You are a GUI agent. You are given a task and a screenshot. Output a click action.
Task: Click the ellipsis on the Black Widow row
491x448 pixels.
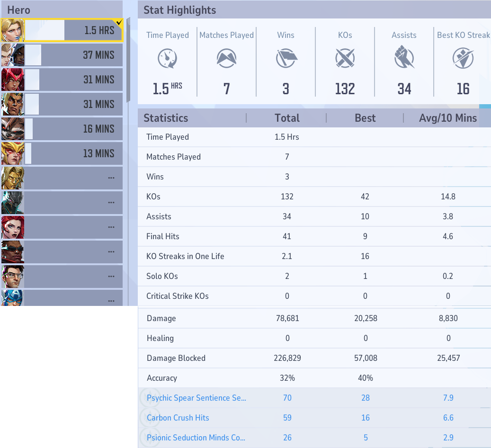(x=111, y=227)
